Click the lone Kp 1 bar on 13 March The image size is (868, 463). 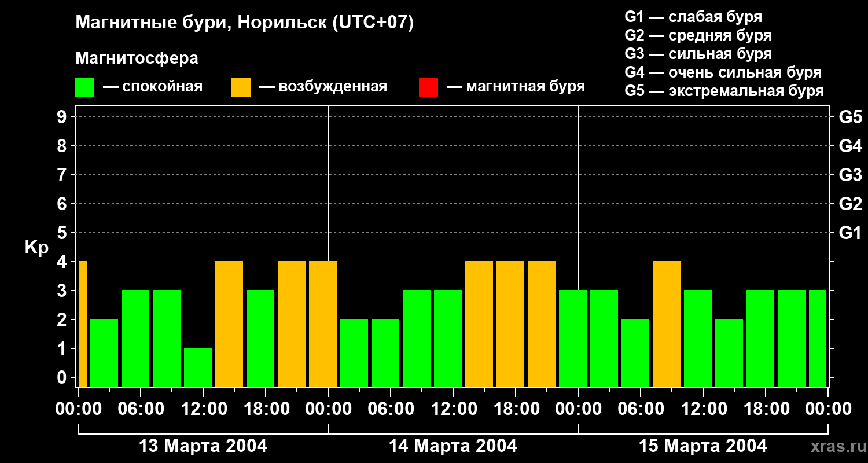[x=198, y=368]
